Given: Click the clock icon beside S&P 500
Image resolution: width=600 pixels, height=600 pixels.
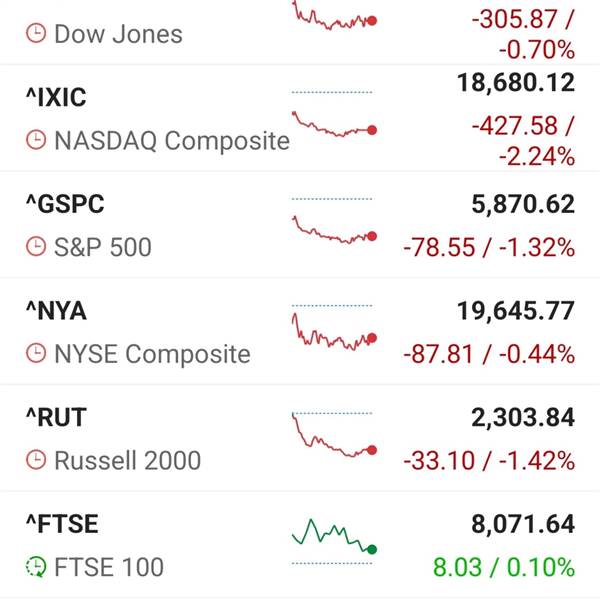Looking at the screenshot, I should coord(36,246).
